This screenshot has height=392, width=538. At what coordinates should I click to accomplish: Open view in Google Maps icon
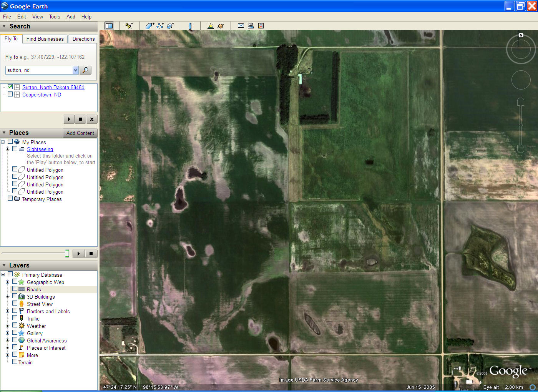261,26
